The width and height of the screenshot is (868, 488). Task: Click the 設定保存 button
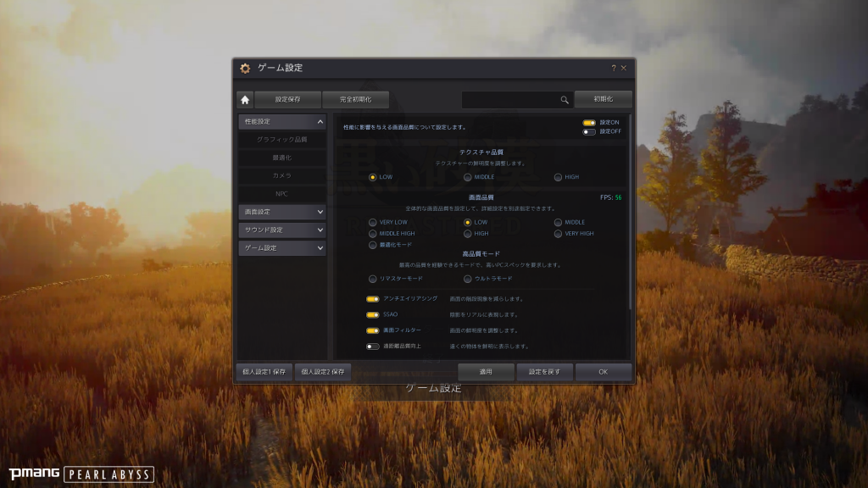click(x=288, y=100)
